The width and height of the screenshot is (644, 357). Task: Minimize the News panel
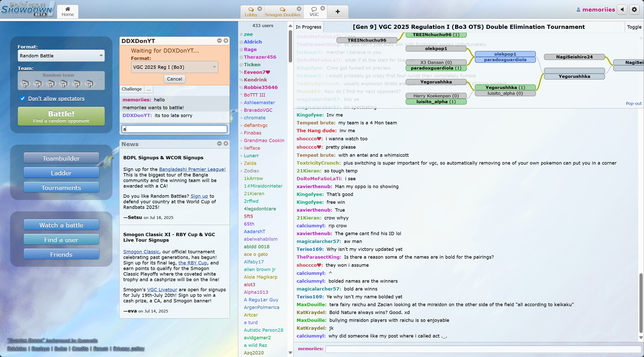219,144
